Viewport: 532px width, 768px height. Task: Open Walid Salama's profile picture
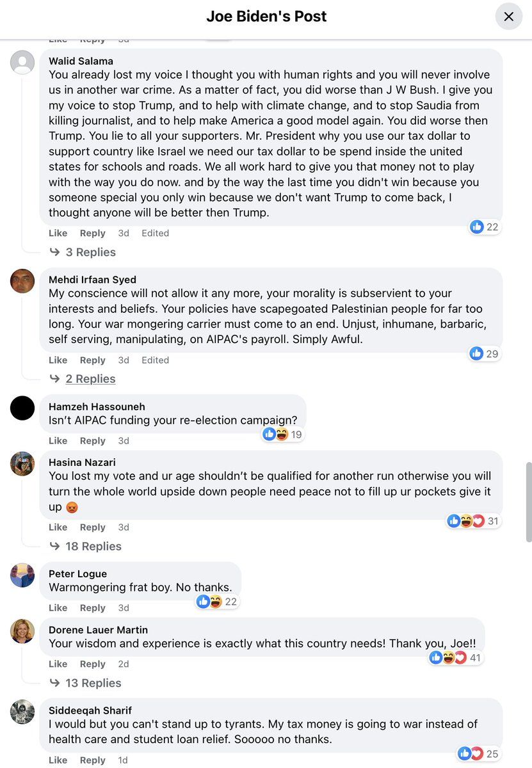[22, 63]
